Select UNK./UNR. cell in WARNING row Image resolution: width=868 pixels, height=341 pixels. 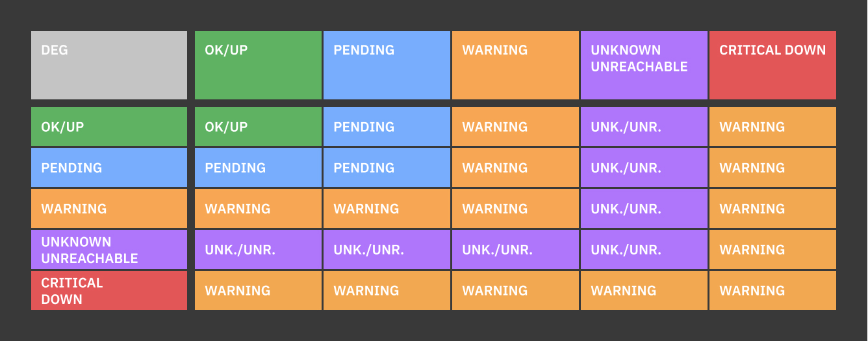644,208
